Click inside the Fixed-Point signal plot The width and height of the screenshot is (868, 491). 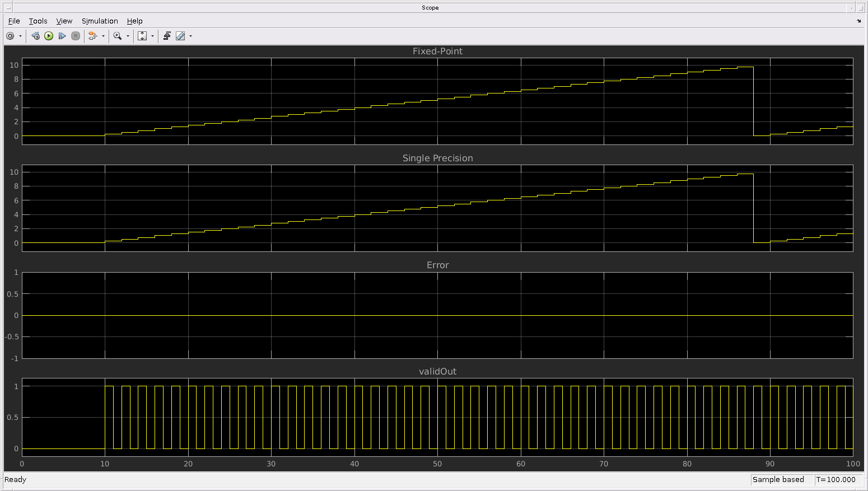point(437,101)
